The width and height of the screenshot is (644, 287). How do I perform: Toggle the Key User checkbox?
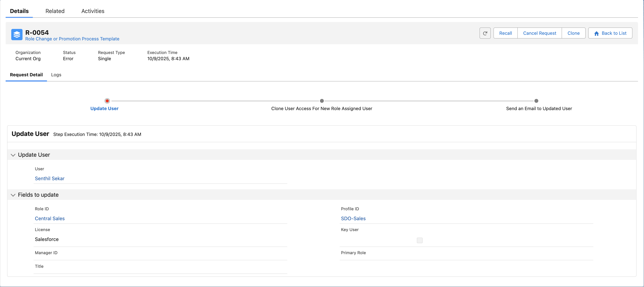419,240
